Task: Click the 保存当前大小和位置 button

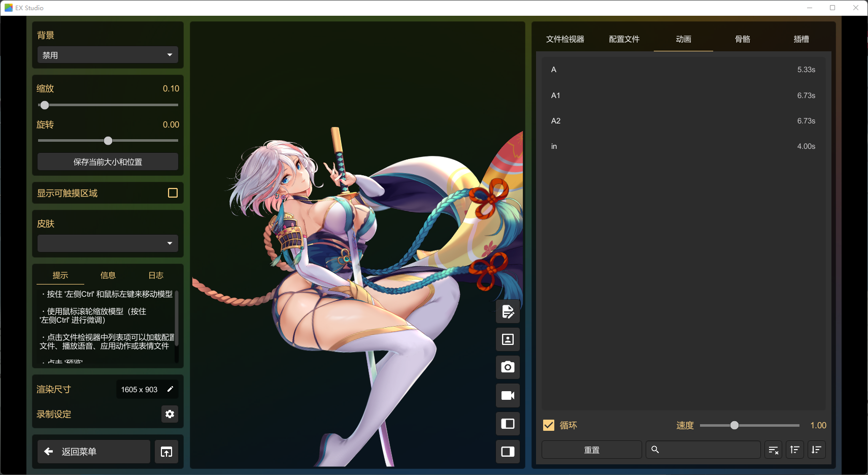Action: (x=108, y=162)
